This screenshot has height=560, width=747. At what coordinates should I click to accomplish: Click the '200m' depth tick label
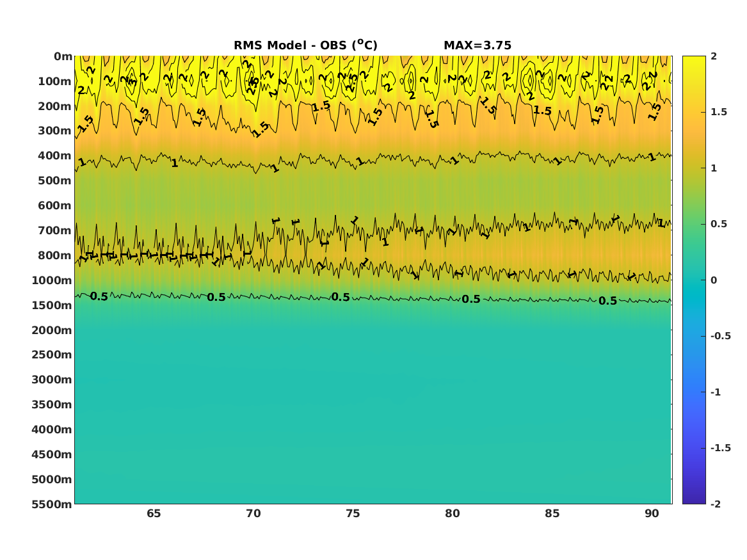tap(55, 106)
